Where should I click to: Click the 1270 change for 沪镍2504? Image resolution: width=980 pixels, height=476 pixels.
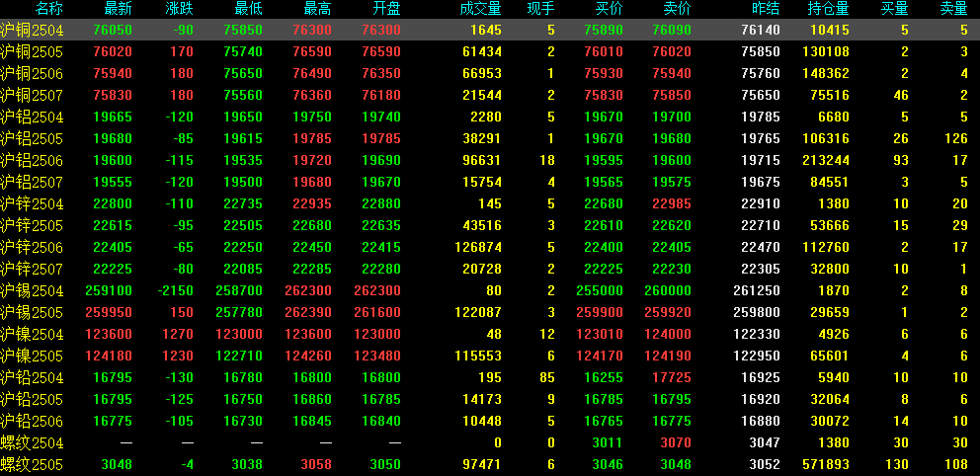178,335
